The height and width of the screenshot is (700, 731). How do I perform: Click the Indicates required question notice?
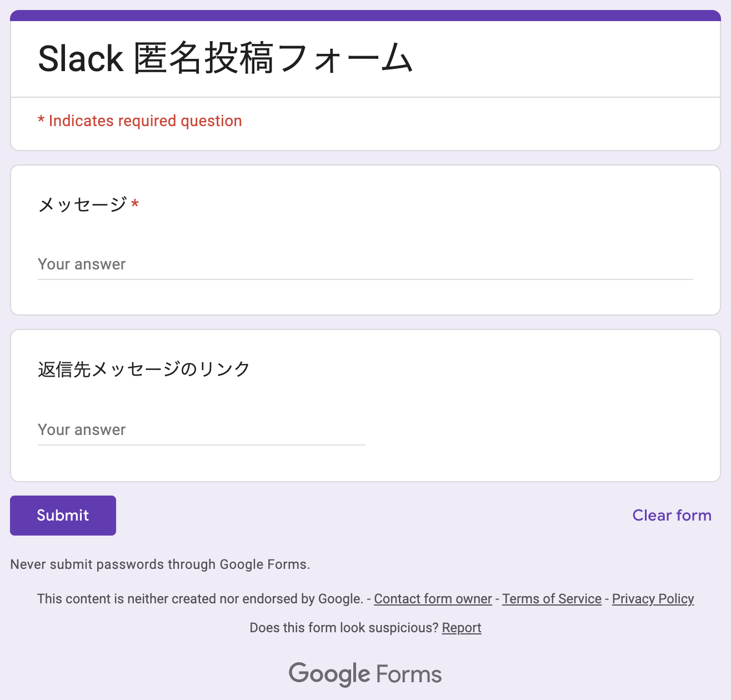[x=139, y=121]
